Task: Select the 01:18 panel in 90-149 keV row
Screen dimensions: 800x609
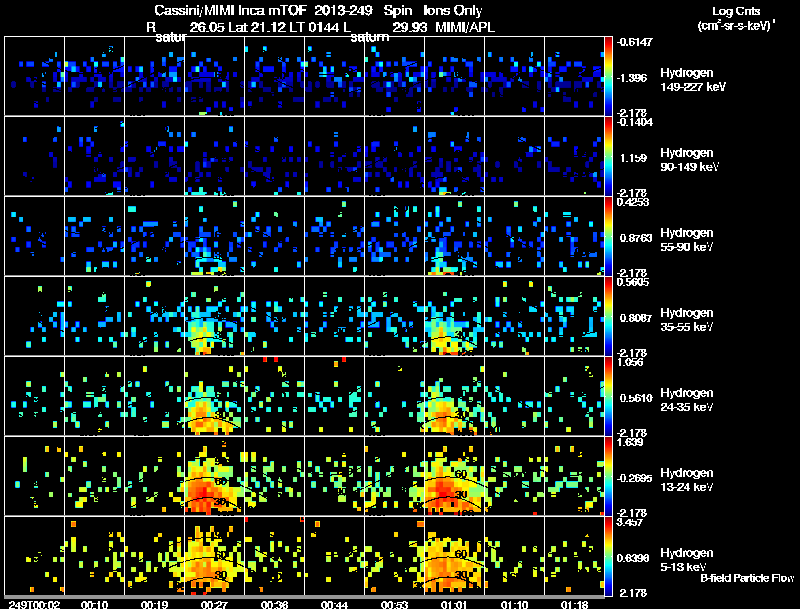Action: click(x=574, y=156)
